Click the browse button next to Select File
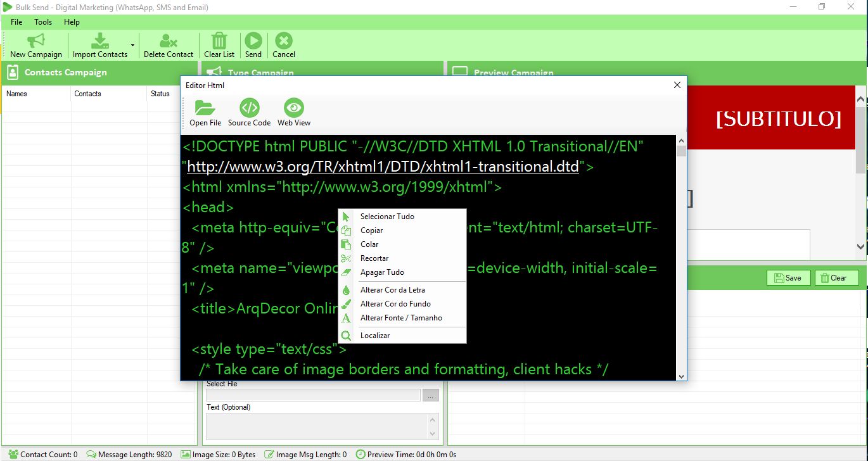Viewport: 868px width, 461px height. coord(430,395)
